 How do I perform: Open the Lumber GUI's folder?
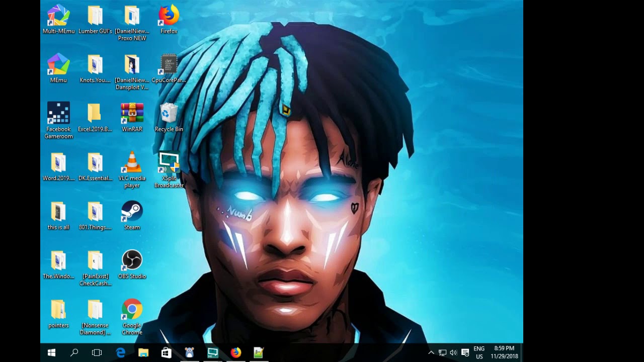tap(95, 20)
